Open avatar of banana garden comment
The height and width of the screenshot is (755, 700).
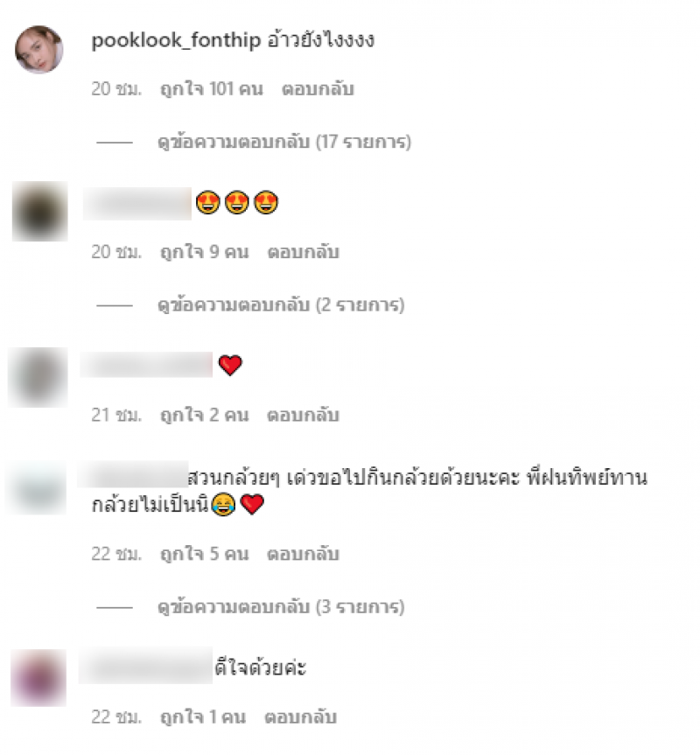pos(37,489)
